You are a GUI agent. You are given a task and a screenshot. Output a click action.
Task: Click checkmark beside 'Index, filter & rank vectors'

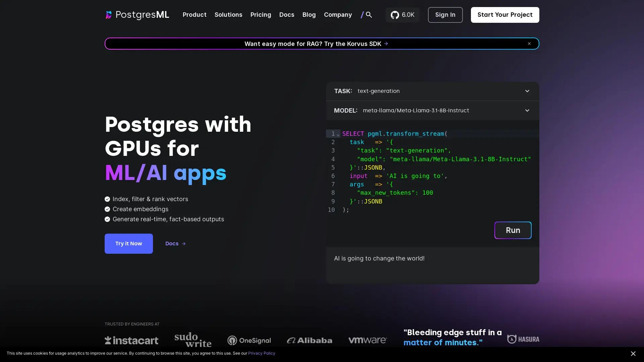tap(107, 199)
